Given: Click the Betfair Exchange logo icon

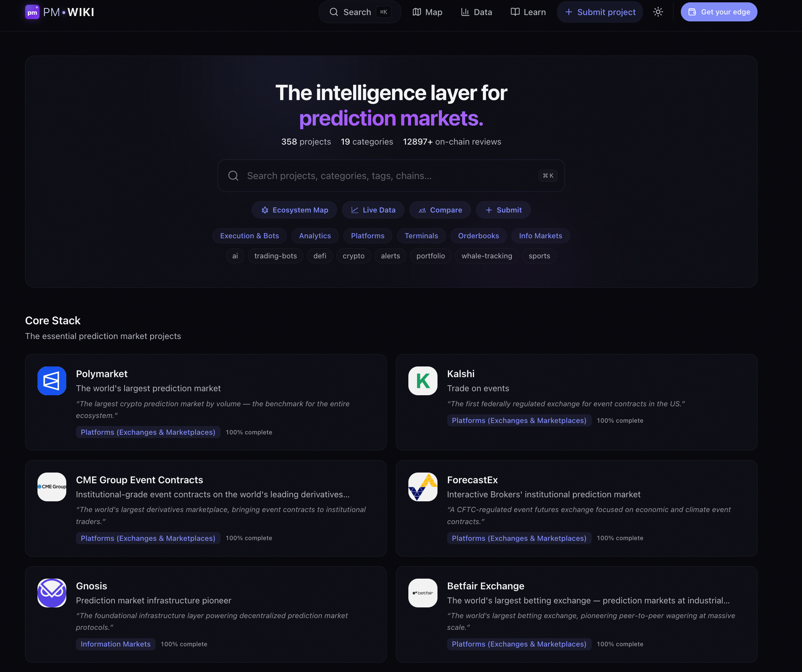Looking at the screenshot, I should [422, 593].
